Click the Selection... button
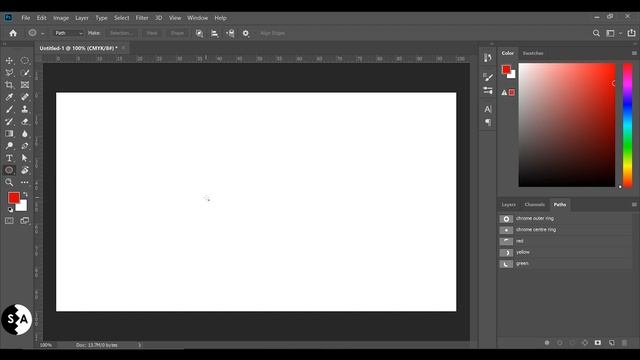The image size is (640, 360). [x=122, y=33]
